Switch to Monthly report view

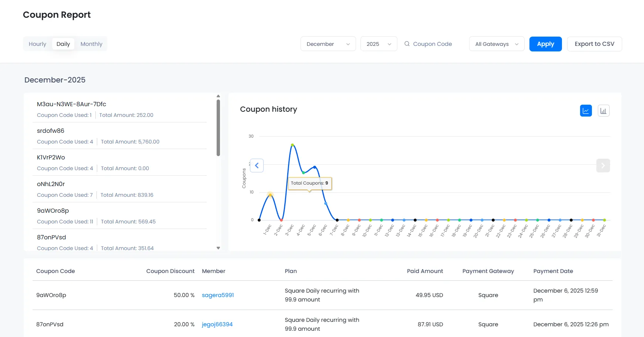(91, 44)
